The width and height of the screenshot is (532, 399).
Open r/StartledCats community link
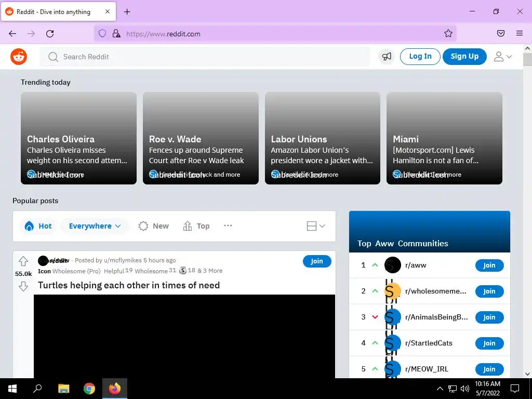point(429,343)
